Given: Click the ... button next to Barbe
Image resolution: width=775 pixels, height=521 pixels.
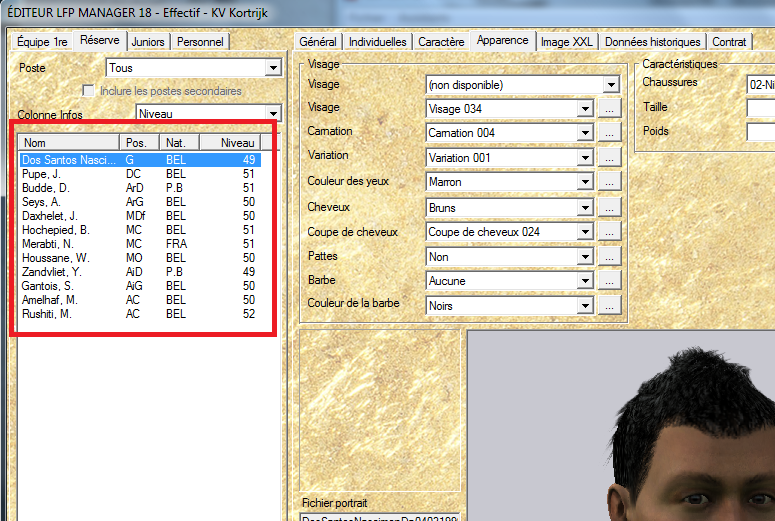Looking at the screenshot, I should [x=609, y=281].
